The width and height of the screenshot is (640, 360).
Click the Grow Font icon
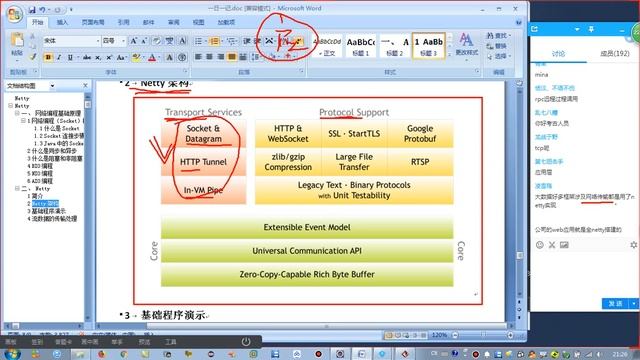click(x=133, y=41)
